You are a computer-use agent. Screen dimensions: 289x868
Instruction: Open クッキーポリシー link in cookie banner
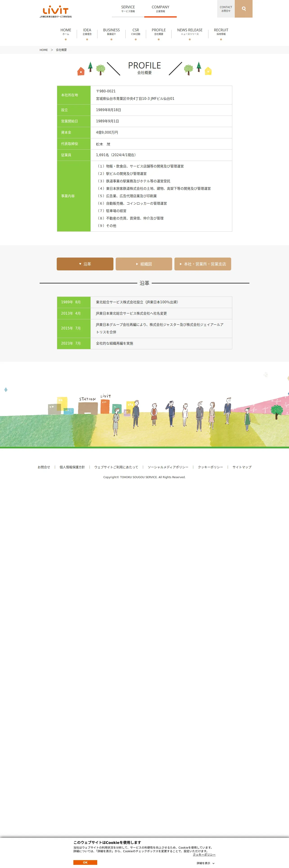click(x=204, y=854)
